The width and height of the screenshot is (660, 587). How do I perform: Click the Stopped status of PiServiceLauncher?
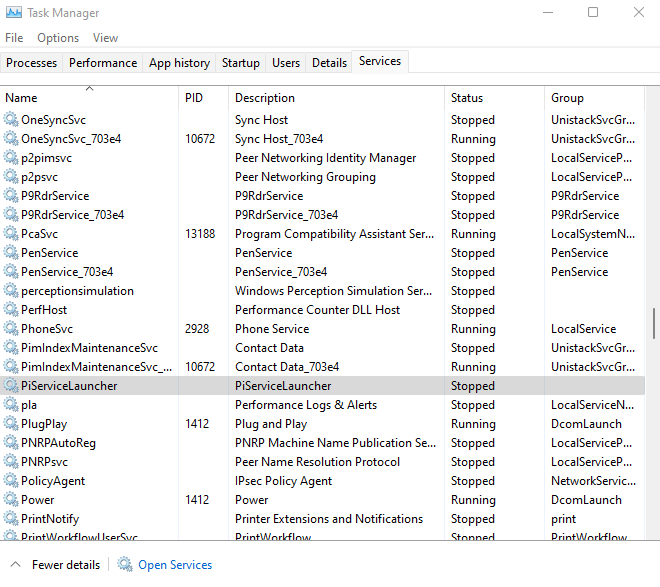(x=473, y=386)
